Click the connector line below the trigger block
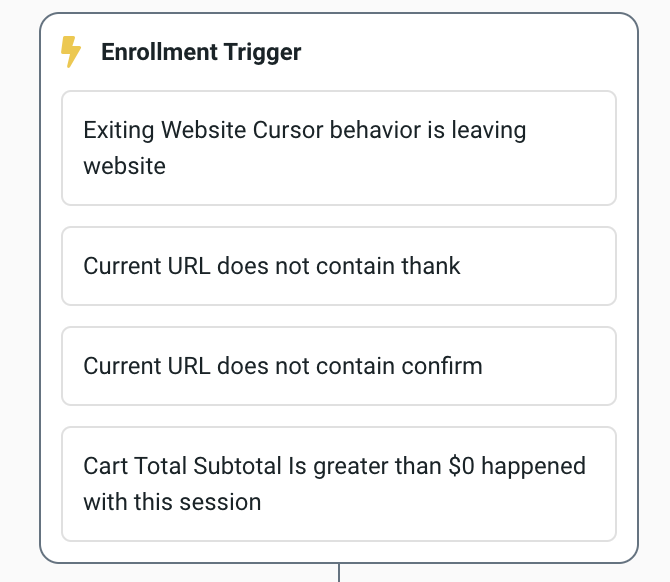The image size is (670, 582). click(339, 572)
